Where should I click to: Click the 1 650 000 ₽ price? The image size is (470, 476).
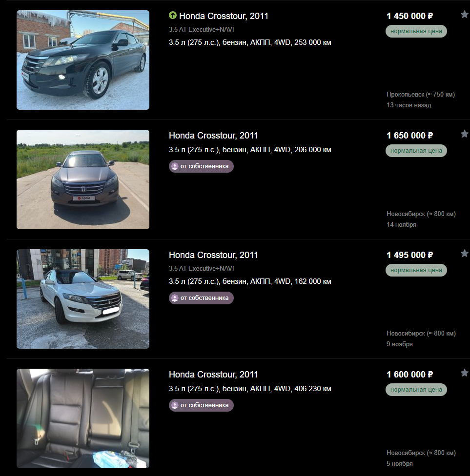pos(409,136)
